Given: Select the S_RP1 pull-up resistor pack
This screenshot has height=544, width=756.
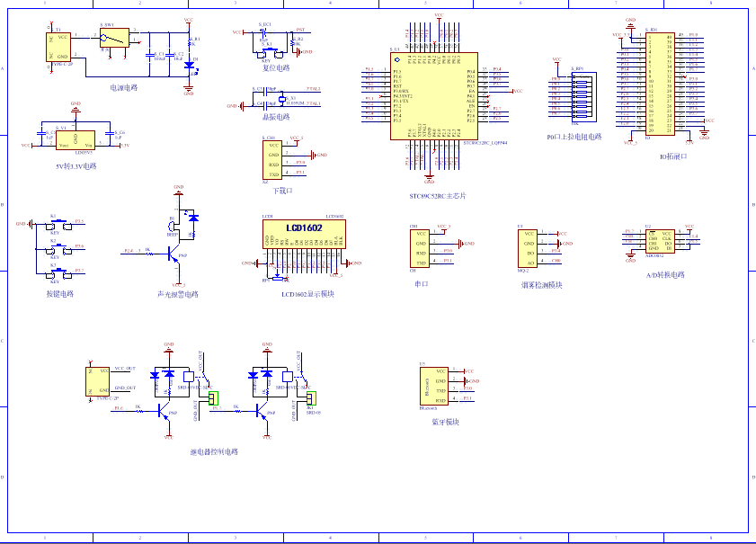Looking at the screenshot, I should point(584,95).
